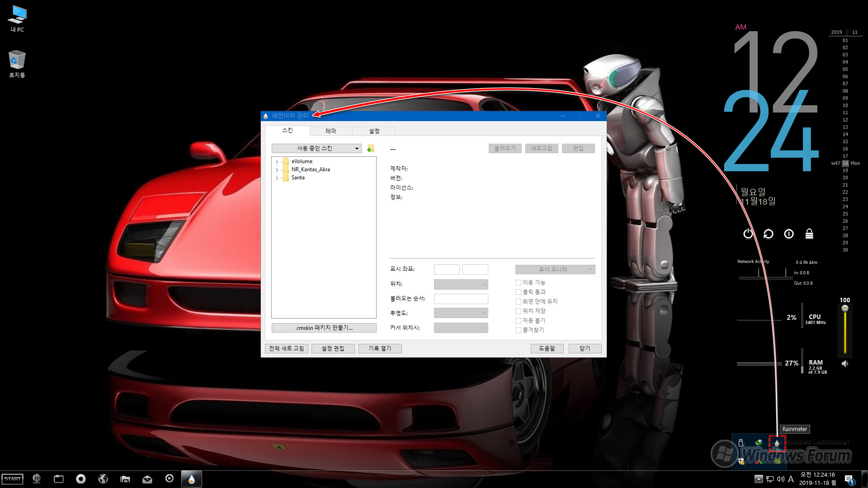The height and width of the screenshot is (488, 868).
Task: Expand the Santa skin folder
Action: (277, 178)
